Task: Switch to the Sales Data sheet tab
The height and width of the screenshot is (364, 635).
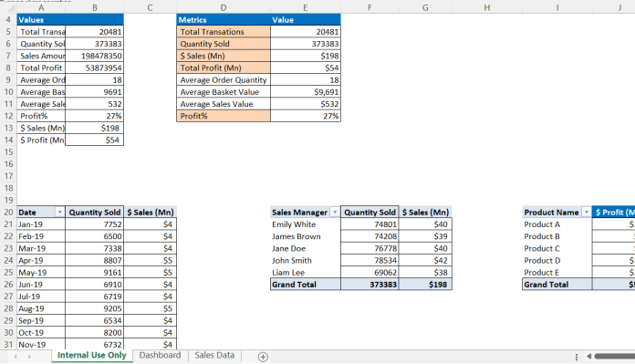Action: point(214,356)
